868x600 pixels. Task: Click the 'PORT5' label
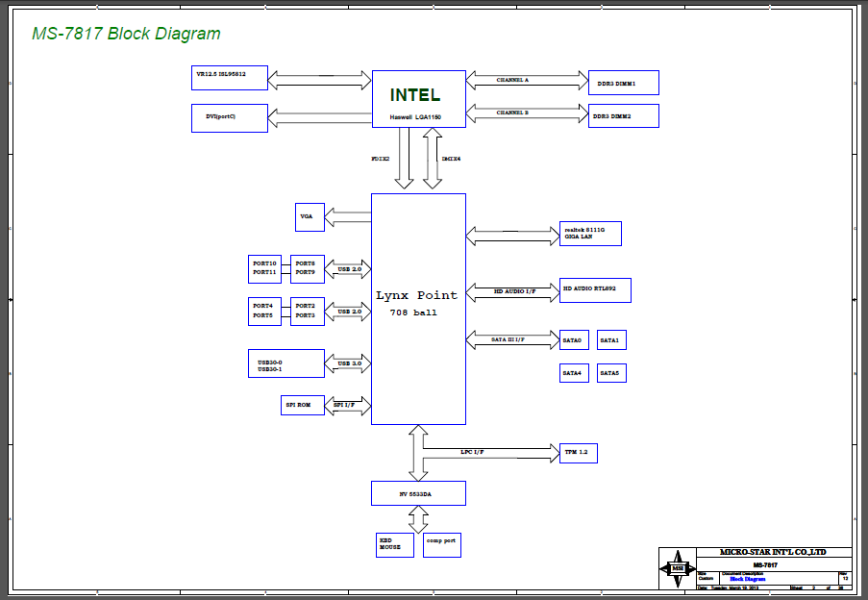coord(263,315)
